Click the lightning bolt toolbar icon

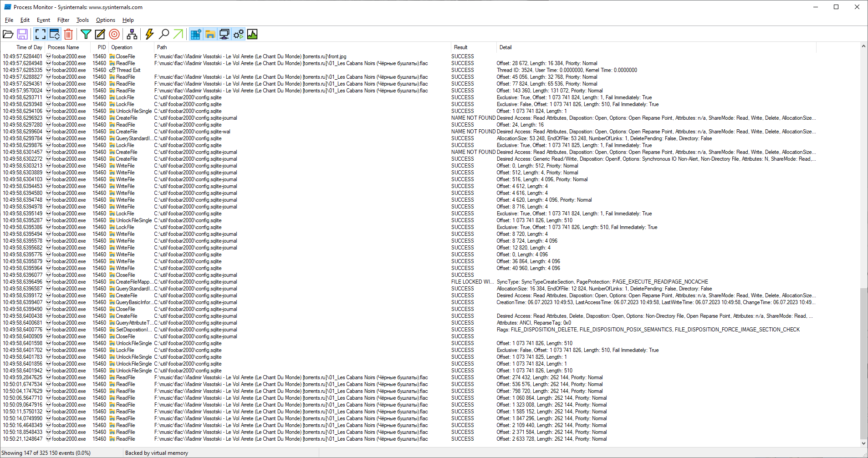tap(149, 34)
